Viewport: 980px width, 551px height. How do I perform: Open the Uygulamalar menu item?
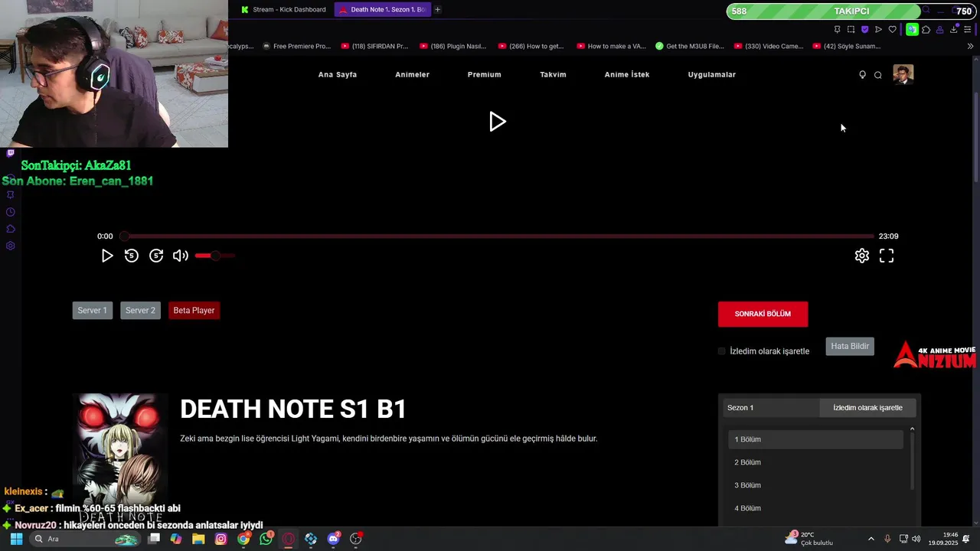(712, 74)
